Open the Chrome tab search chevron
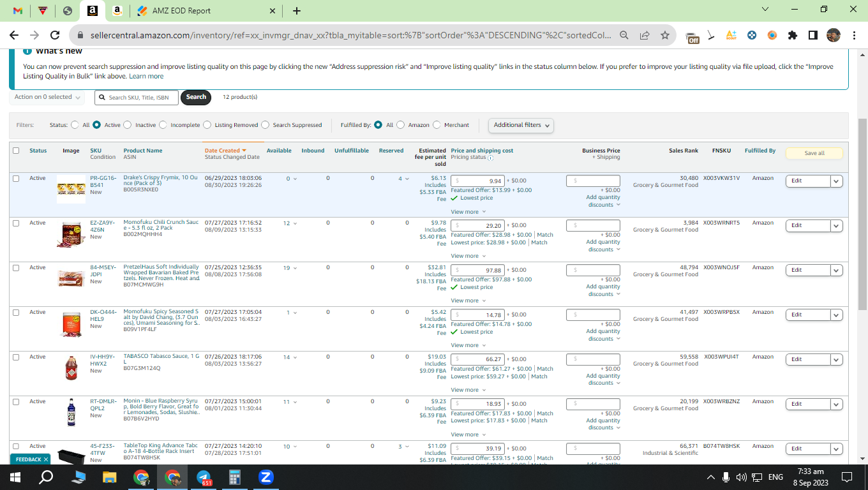The height and width of the screenshot is (490, 868). [765, 10]
